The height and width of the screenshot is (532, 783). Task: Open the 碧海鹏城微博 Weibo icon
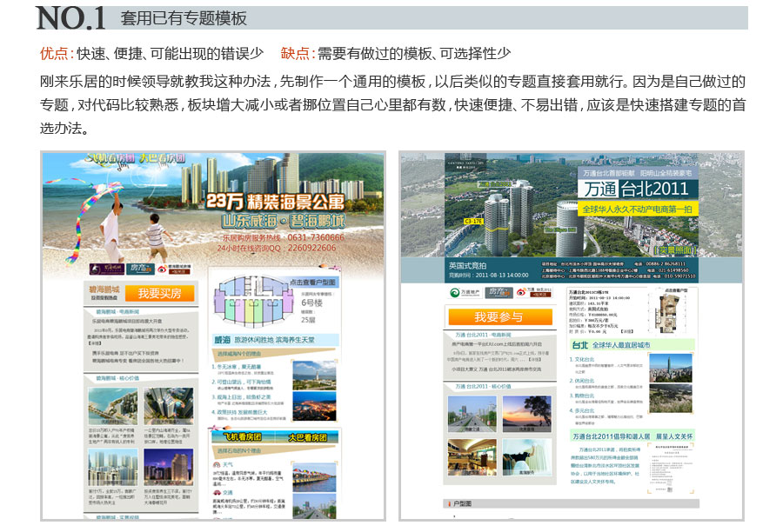pyautogui.click(x=163, y=268)
